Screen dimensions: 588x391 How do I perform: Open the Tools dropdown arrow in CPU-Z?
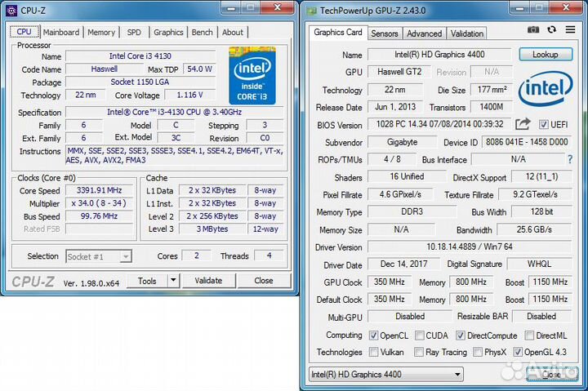[173, 281]
